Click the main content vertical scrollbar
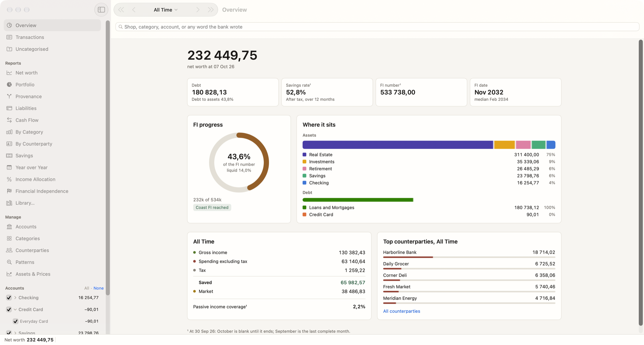644x345 pixels. click(641, 183)
